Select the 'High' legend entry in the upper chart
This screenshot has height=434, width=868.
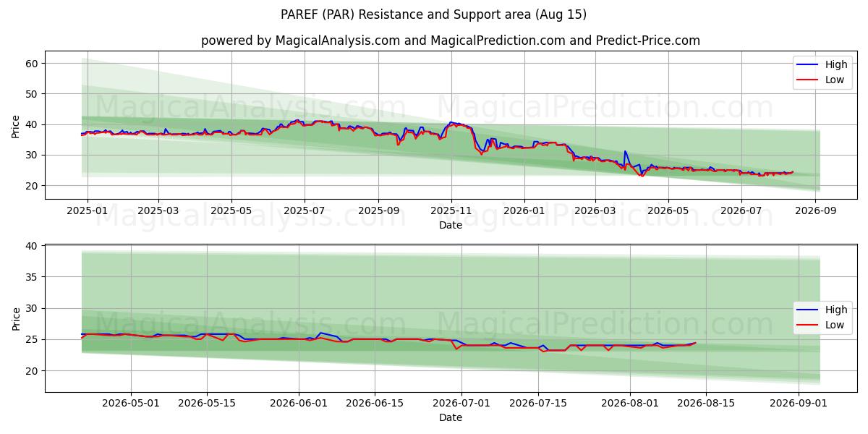[836, 64]
